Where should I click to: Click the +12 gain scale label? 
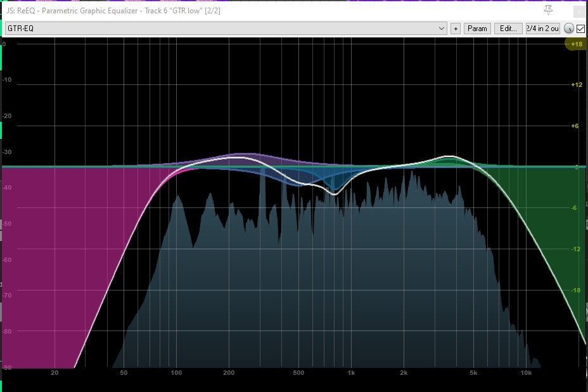click(577, 84)
